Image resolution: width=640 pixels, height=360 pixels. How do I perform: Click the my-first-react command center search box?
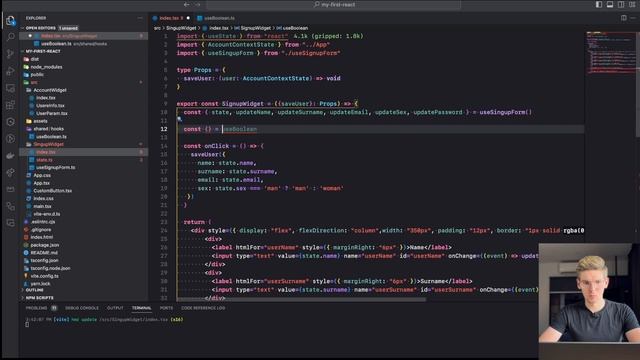(333, 4)
